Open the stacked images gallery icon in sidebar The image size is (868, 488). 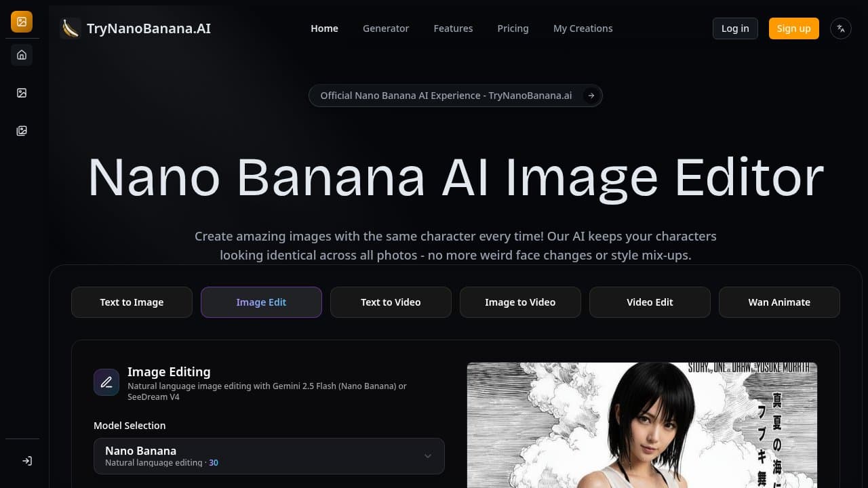(x=22, y=131)
